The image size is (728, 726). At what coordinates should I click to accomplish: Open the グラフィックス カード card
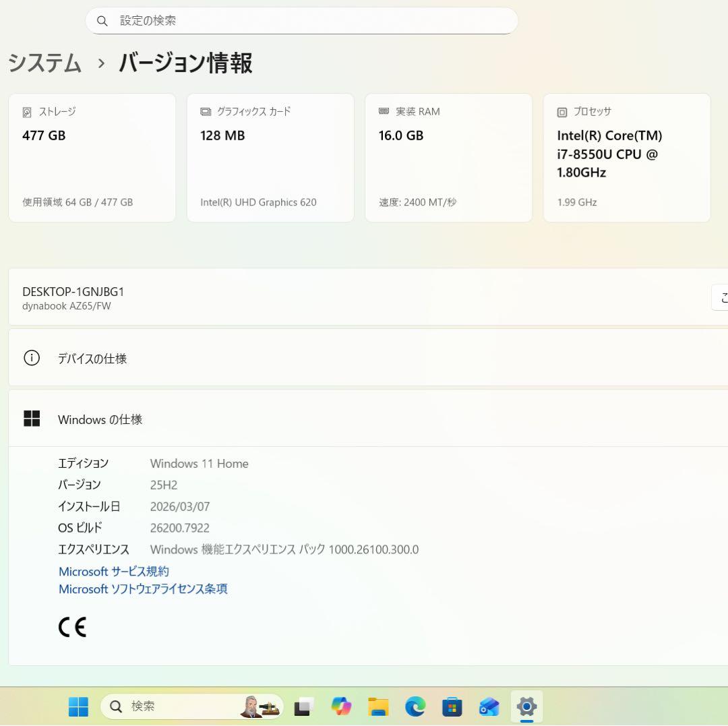270,158
